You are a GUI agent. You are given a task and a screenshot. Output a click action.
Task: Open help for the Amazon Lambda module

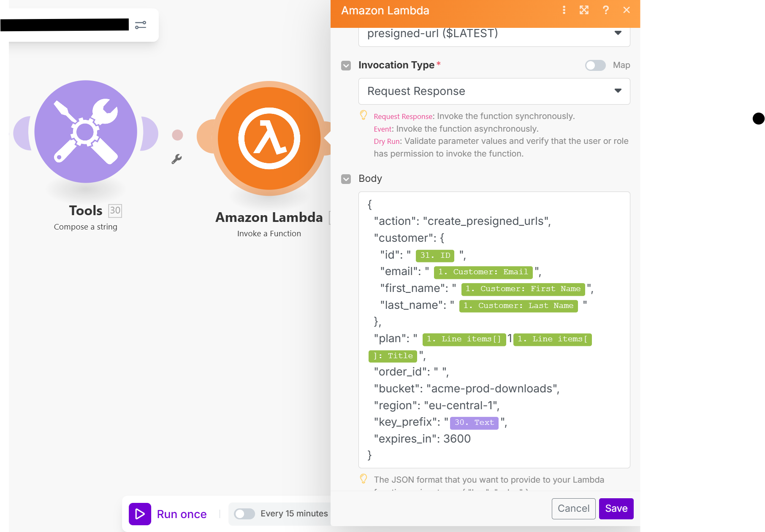tap(606, 10)
